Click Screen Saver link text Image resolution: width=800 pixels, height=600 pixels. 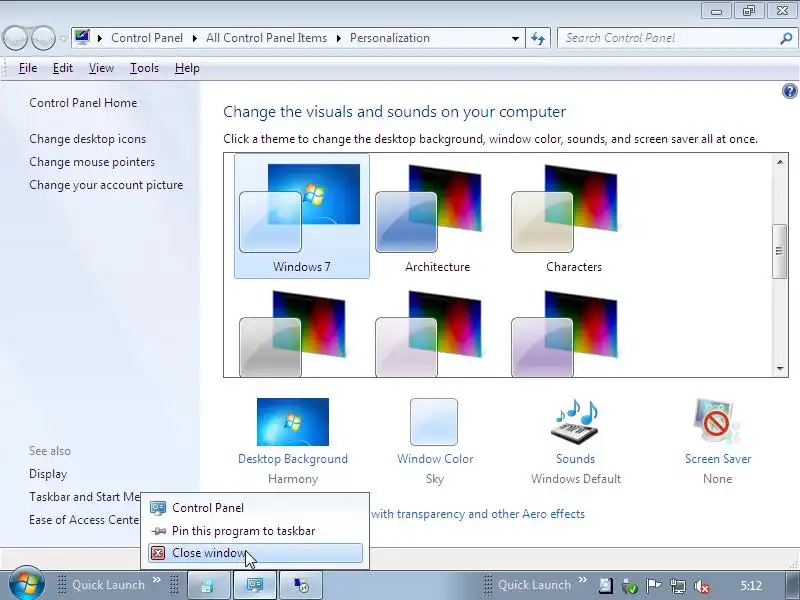718,459
